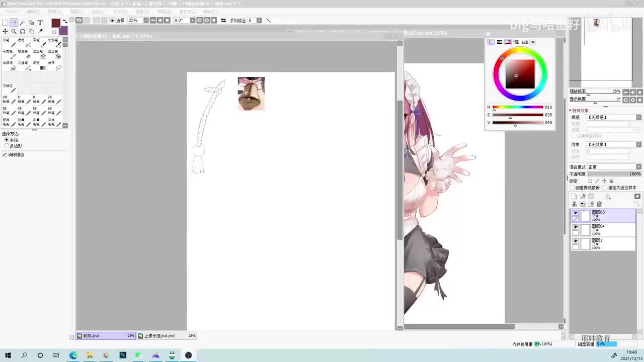Choose the 渐变 gradient tool

39,65
